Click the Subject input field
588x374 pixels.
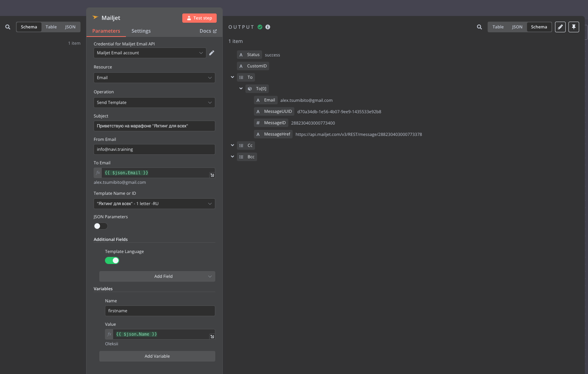pyautogui.click(x=154, y=126)
